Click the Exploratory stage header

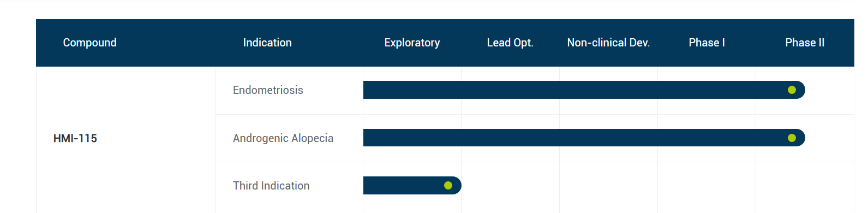tap(412, 43)
